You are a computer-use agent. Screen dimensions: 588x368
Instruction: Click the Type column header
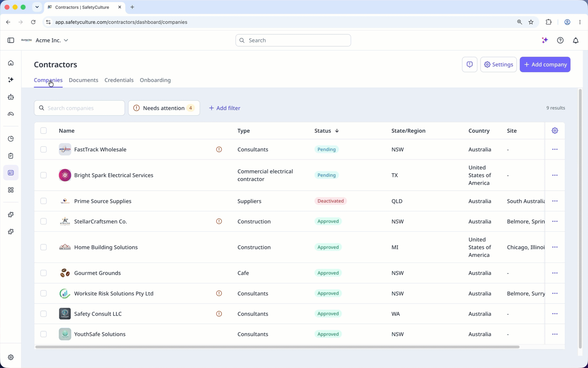244,131
